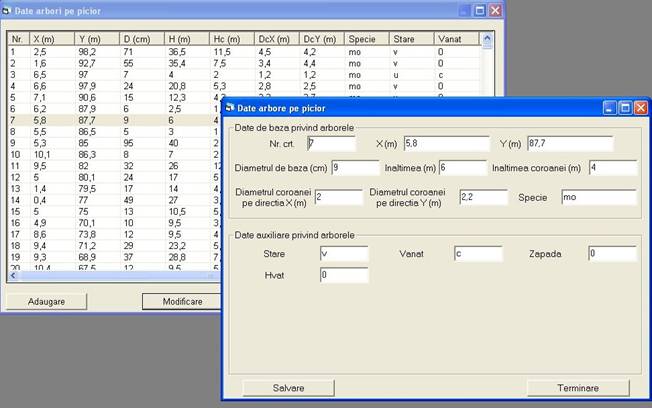Click the table's scroll up arrow
Screen dimensions: 652x408
tap(487, 39)
